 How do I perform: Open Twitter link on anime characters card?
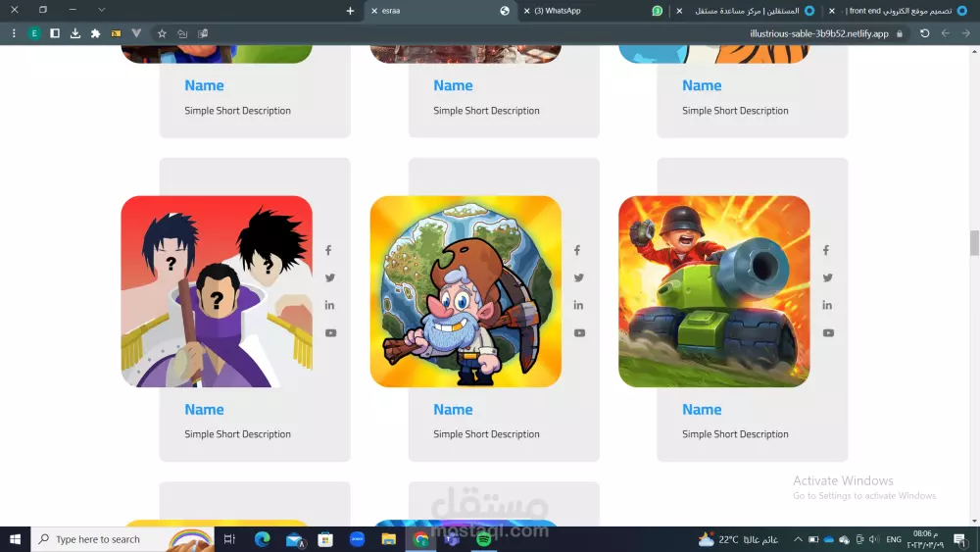(330, 277)
